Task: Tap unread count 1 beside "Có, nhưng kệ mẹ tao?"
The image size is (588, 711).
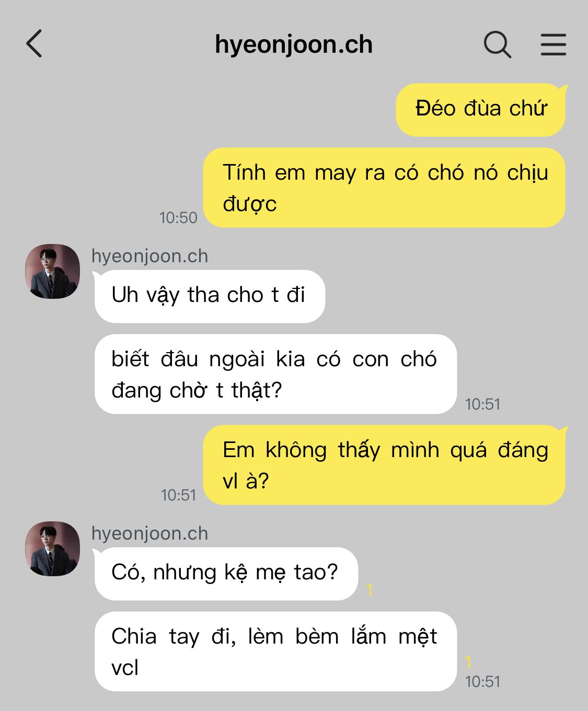Action: click(370, 590)
